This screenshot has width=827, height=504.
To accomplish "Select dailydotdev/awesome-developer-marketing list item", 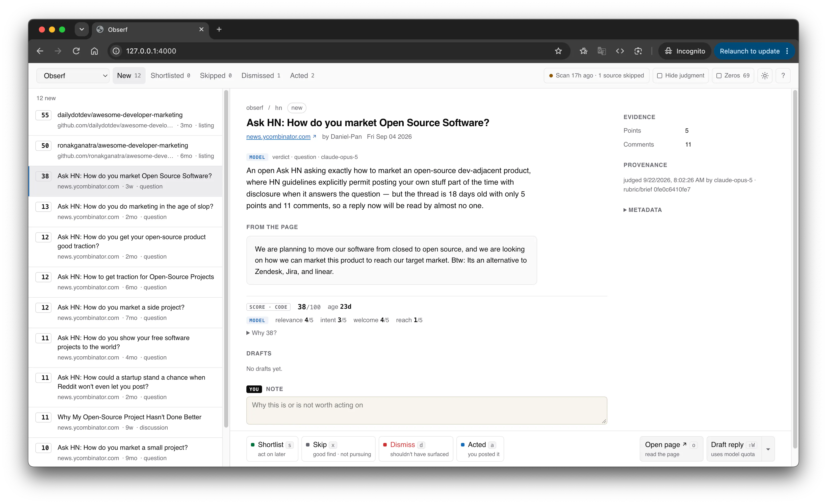I will pyautogui.click(x=125, y=120).
